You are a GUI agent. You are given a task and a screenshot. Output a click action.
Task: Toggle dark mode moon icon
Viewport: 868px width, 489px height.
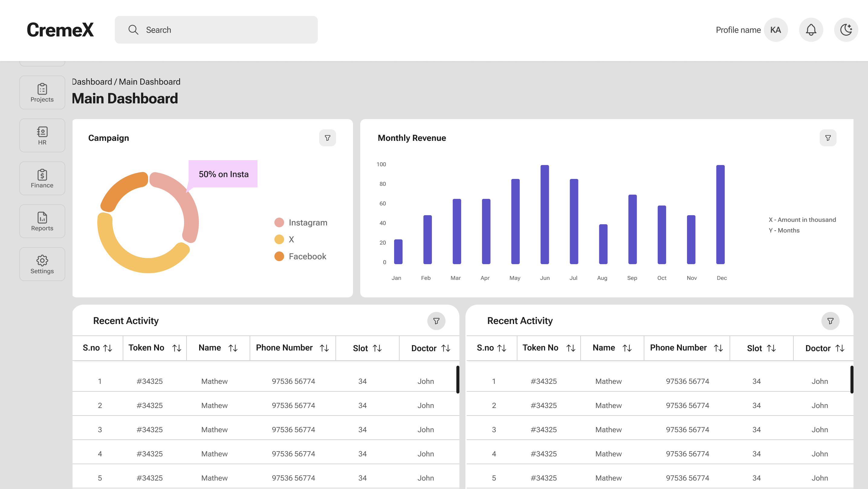point(846,30)
